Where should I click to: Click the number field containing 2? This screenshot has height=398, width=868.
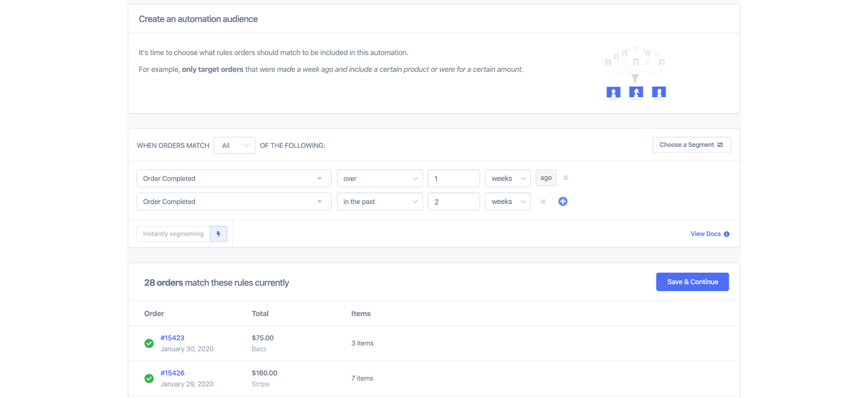coord(454,202)
